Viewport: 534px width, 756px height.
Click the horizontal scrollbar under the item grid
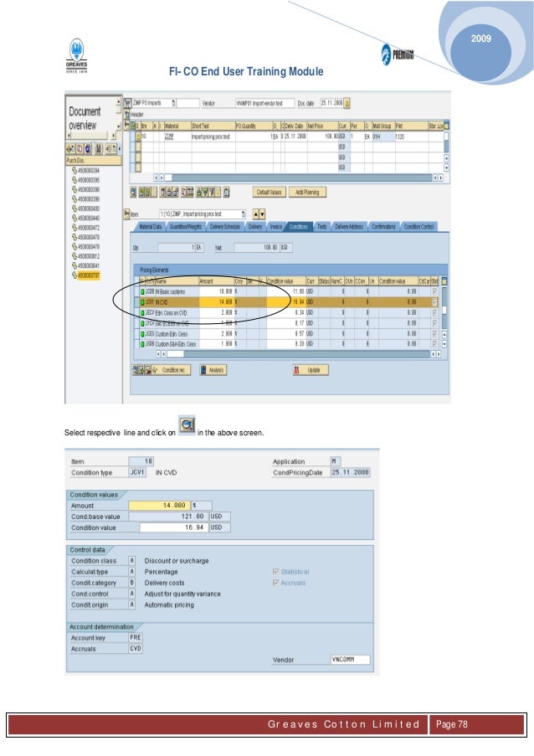[298, 178]
